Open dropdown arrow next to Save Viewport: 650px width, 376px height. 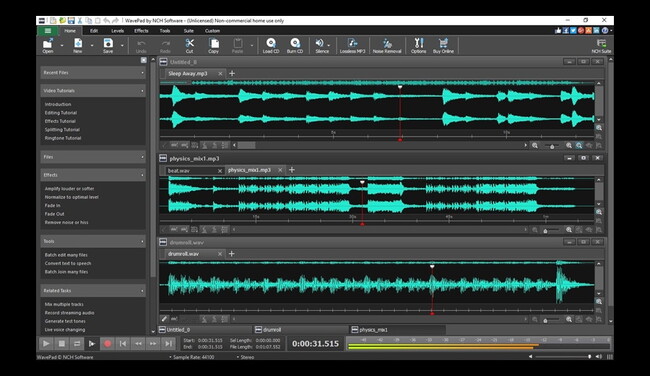122,46
